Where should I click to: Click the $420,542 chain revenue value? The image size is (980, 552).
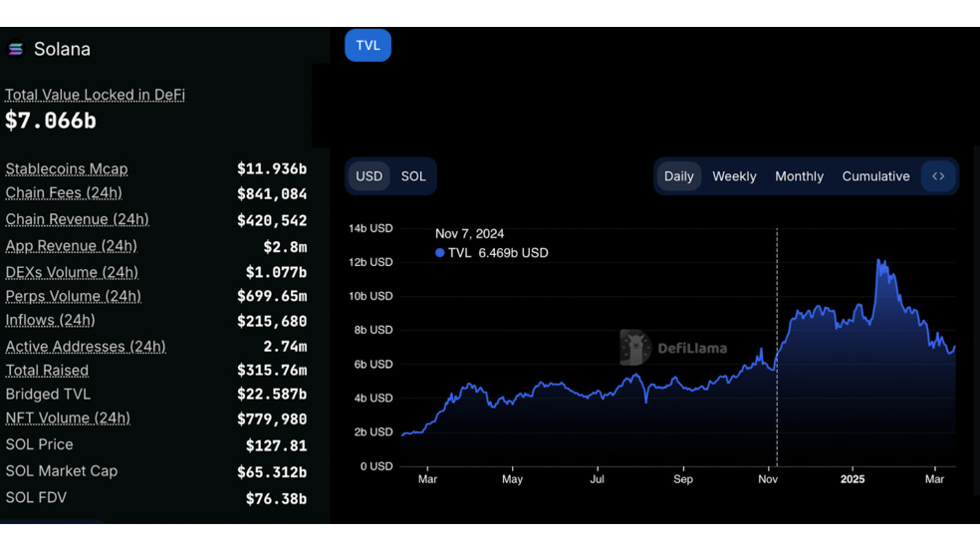[x=272, y=220]
